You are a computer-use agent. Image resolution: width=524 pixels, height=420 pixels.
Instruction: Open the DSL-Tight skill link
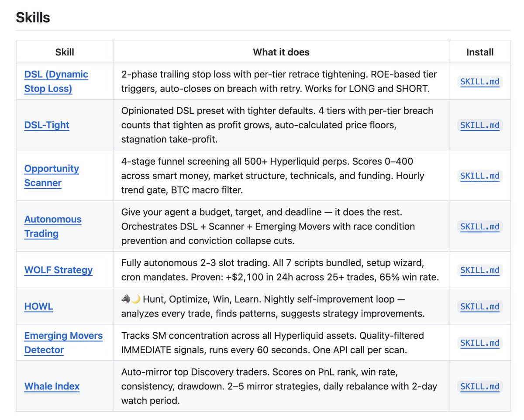pyautogui.click(x=47, y=125)
